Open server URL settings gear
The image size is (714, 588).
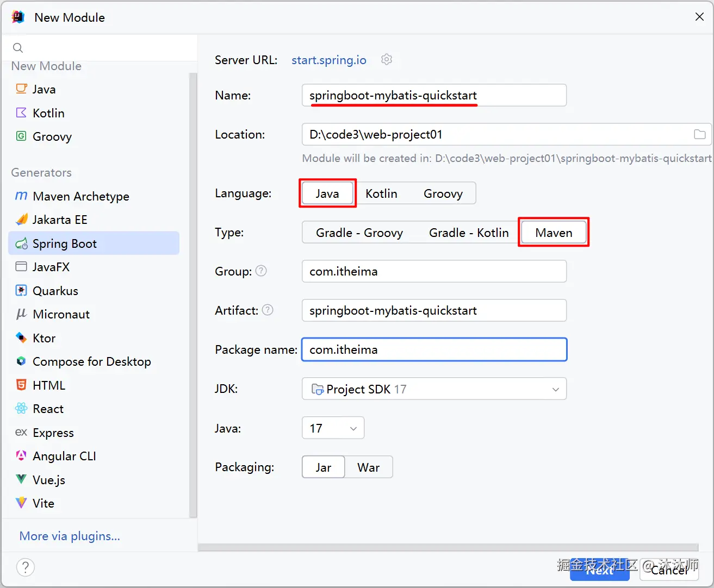tap(387, 59)
